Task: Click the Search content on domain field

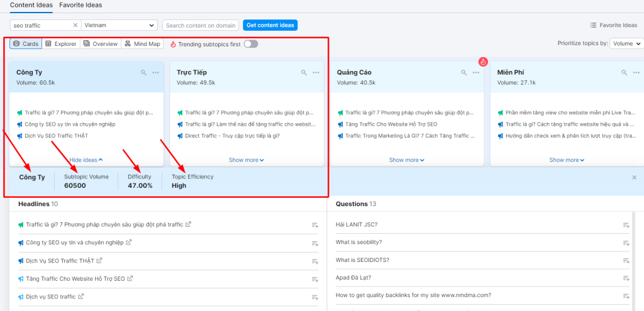Action: click(x=201, y=26)
